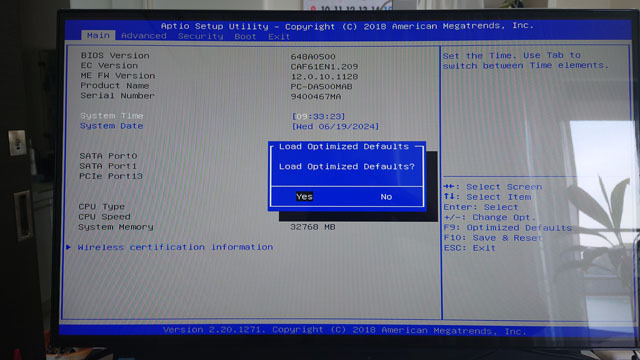This screenshot has width=640, height=360.
Task: Select the System Time value field
Action: (318, 116)
